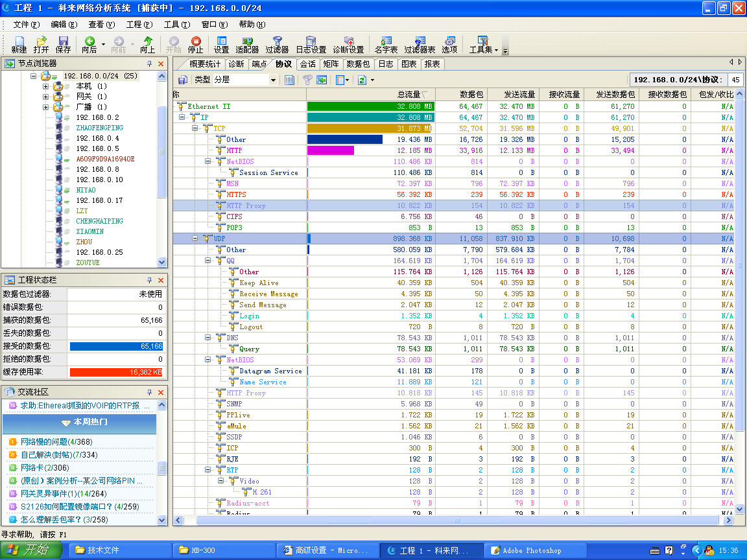
Task: Click the refresh icon in protocol view toolbar
Action: click(362, 80)
